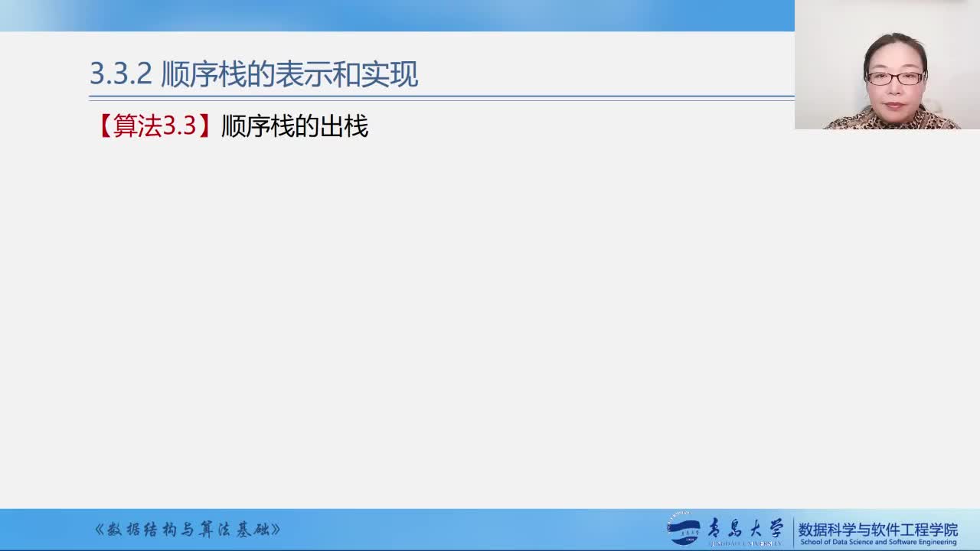980x551 pixels.
Task: Click the slide title 3.3.2 顺序栈的表示和实现
Action: pos(253,74)
